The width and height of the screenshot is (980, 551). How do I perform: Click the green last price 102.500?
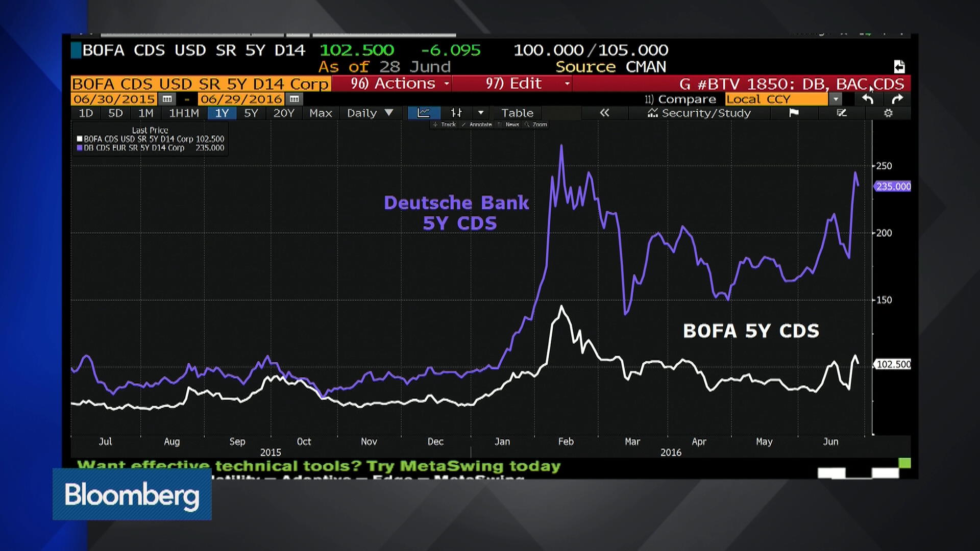click(x=357, y=50)
